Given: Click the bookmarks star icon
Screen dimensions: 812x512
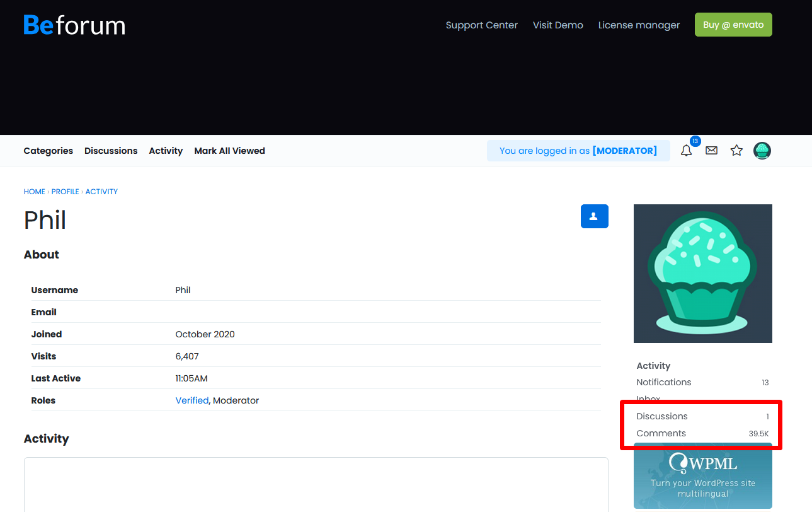Looking at the screenshot, I should (736, 151).
